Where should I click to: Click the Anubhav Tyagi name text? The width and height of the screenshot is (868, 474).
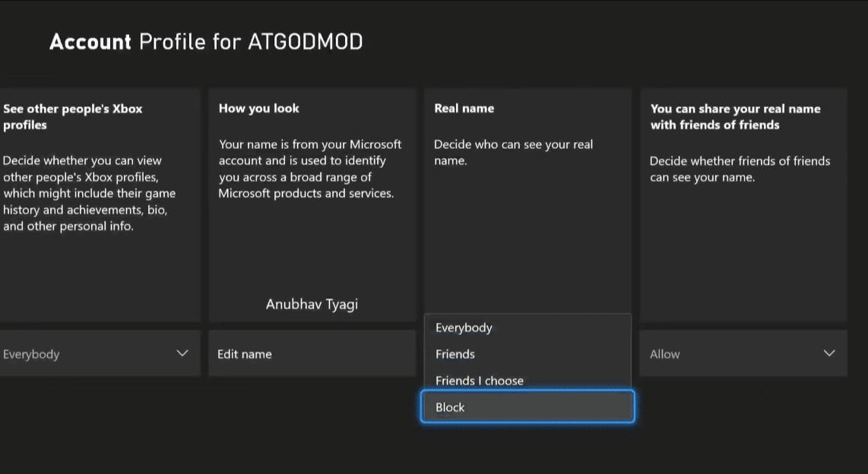[x=312, y=304]
